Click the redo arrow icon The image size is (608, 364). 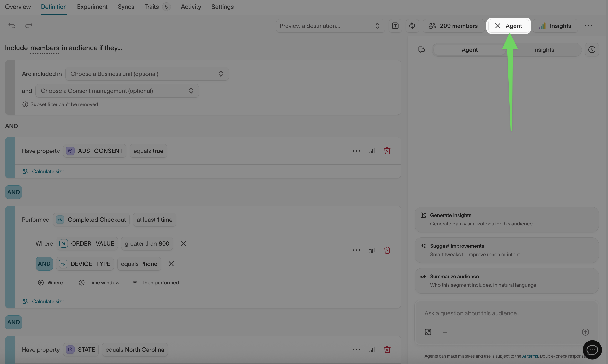pyautogui.click(x=29, y=26)
